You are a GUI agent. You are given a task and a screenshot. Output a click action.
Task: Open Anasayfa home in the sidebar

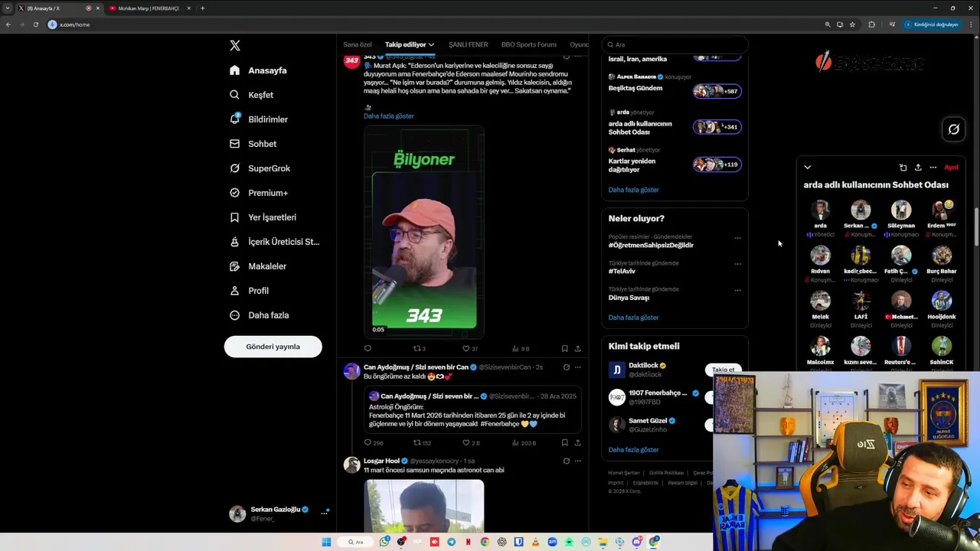tap(258, 70)
